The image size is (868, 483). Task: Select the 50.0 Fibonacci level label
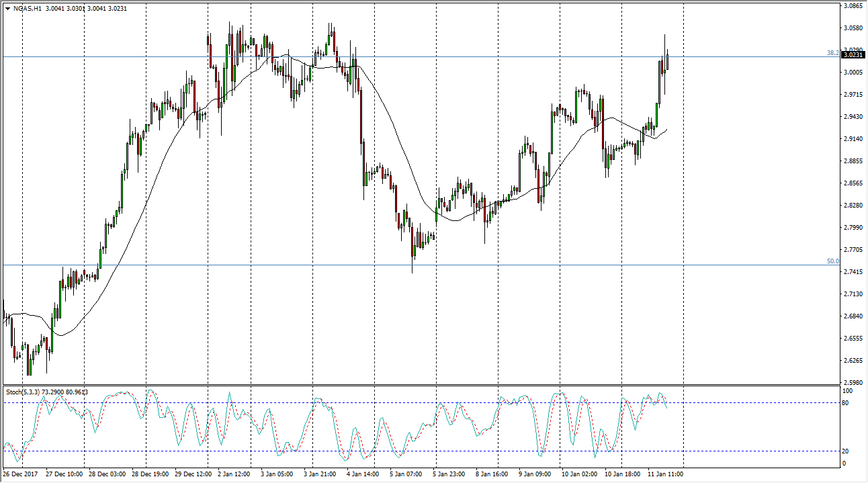tap(832, 261)
